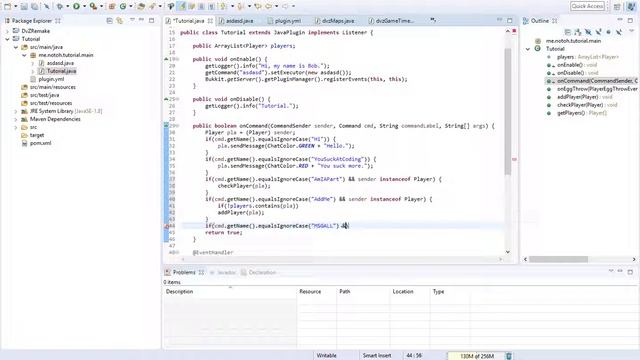Click the New Java Package icon

point(112,6)
